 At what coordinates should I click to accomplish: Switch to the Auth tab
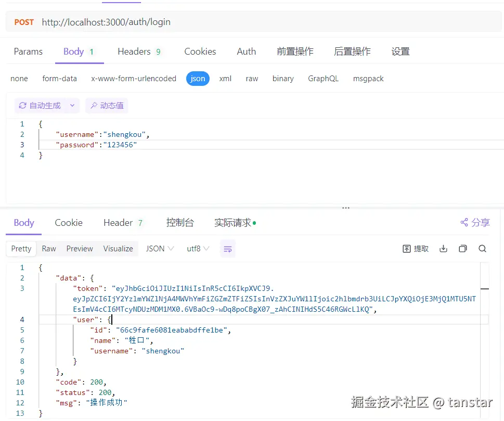[247, 52]
